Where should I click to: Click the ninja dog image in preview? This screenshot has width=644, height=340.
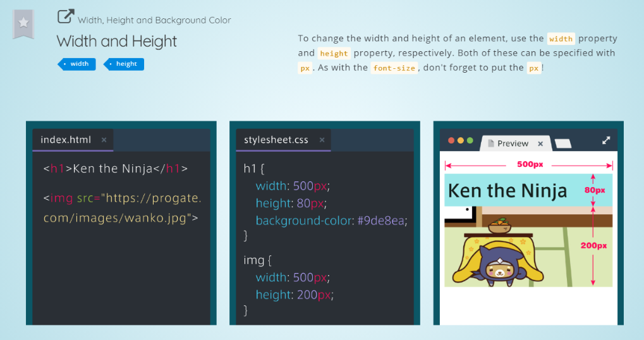[x=528, y=247]
